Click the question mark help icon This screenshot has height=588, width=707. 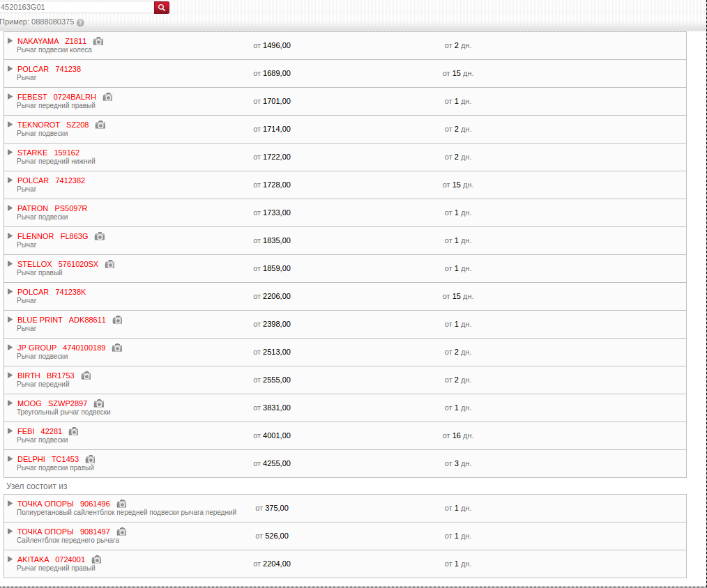pos(80,22)
